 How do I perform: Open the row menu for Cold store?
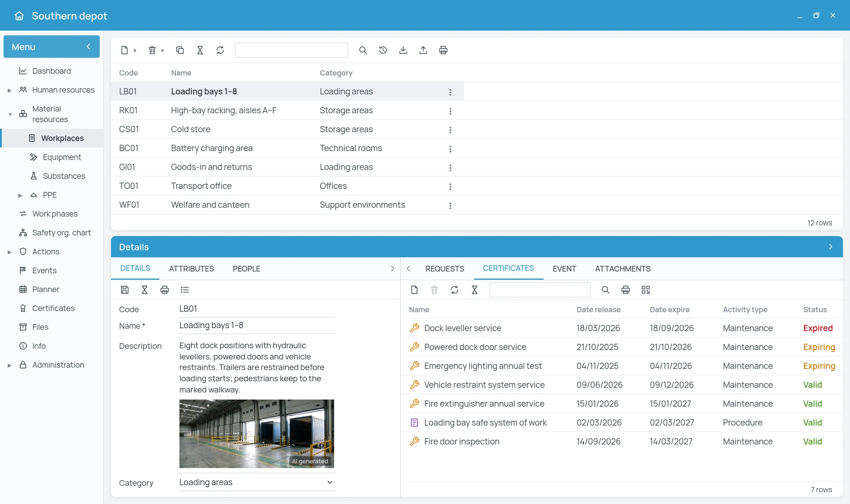[x=450, y=130]
